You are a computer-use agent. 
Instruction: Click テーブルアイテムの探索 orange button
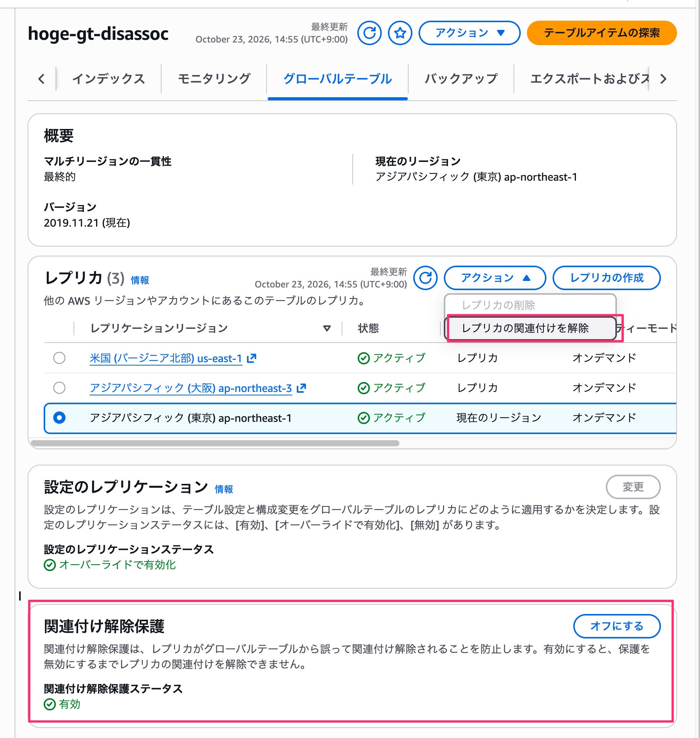[602, 33]
